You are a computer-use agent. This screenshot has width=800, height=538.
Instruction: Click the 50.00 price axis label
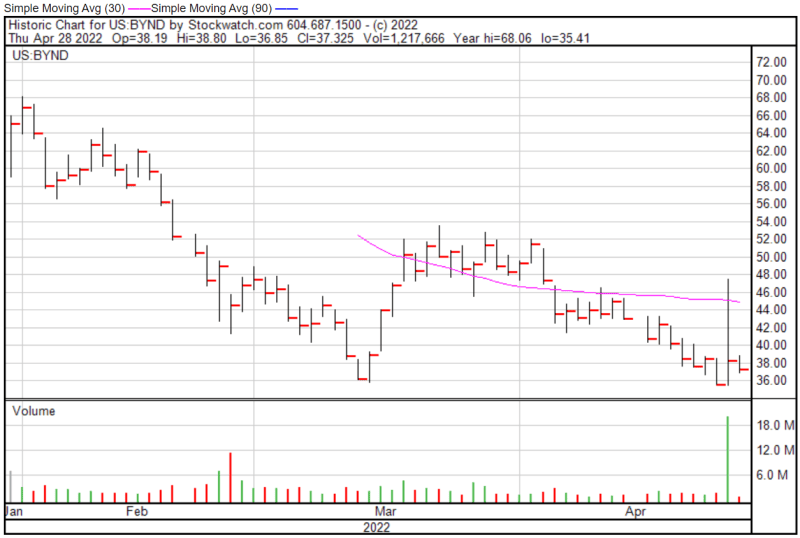click(x=771, y=257)
